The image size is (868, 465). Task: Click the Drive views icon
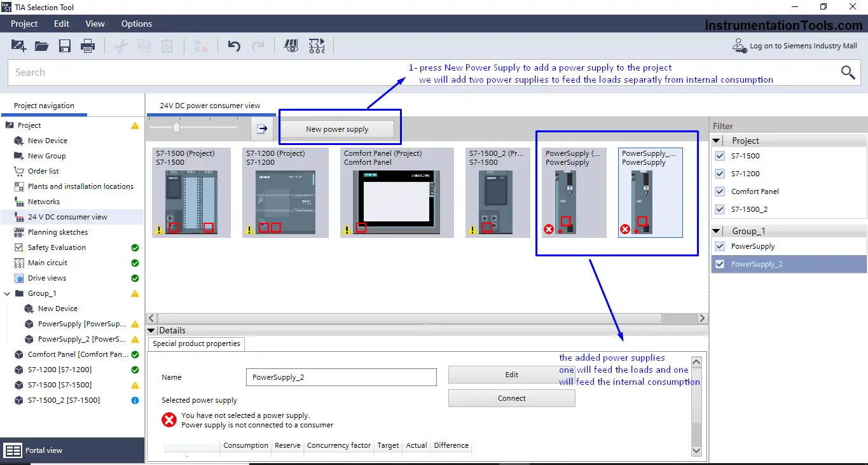tap(19, 278)
